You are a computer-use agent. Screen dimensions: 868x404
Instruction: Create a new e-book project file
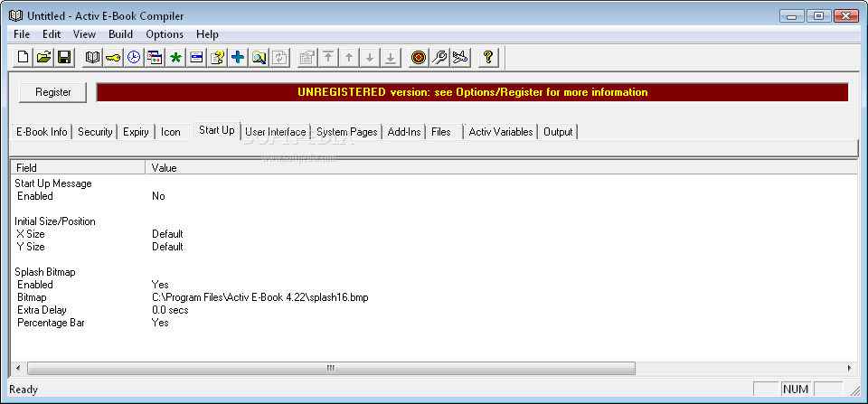point(24,57)
